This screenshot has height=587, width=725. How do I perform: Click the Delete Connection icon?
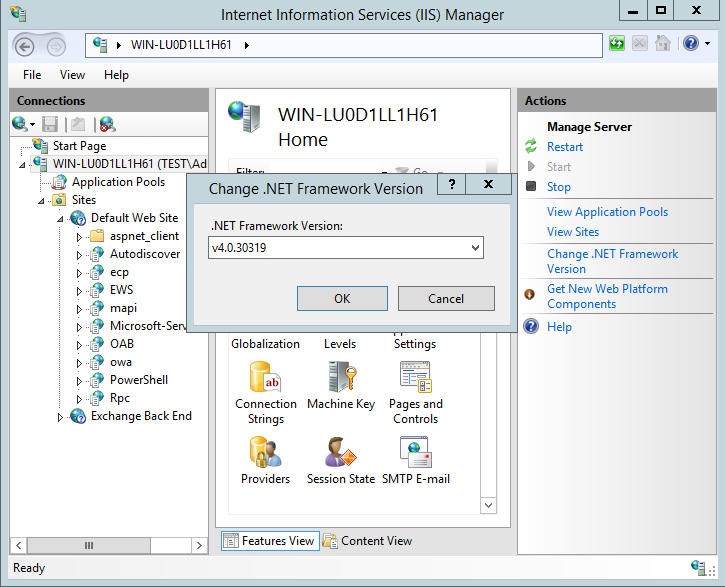point(108,124)
